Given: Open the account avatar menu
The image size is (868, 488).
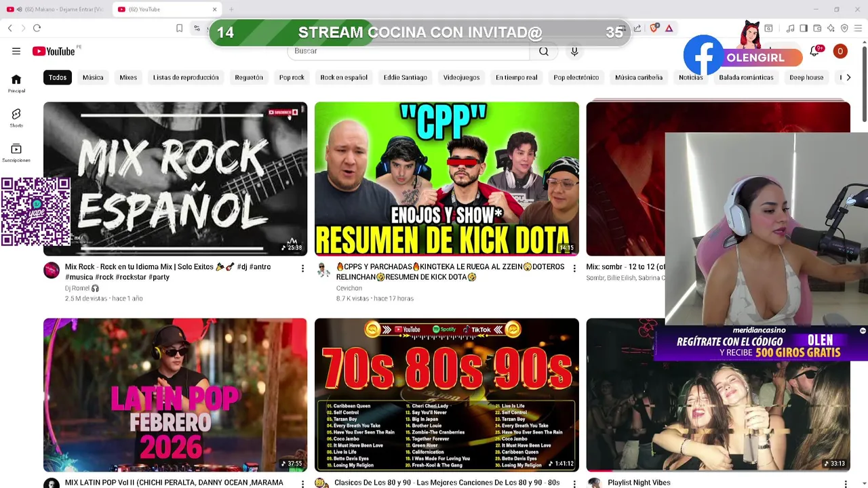Looking at the screenshot, I should click(840, 51).
